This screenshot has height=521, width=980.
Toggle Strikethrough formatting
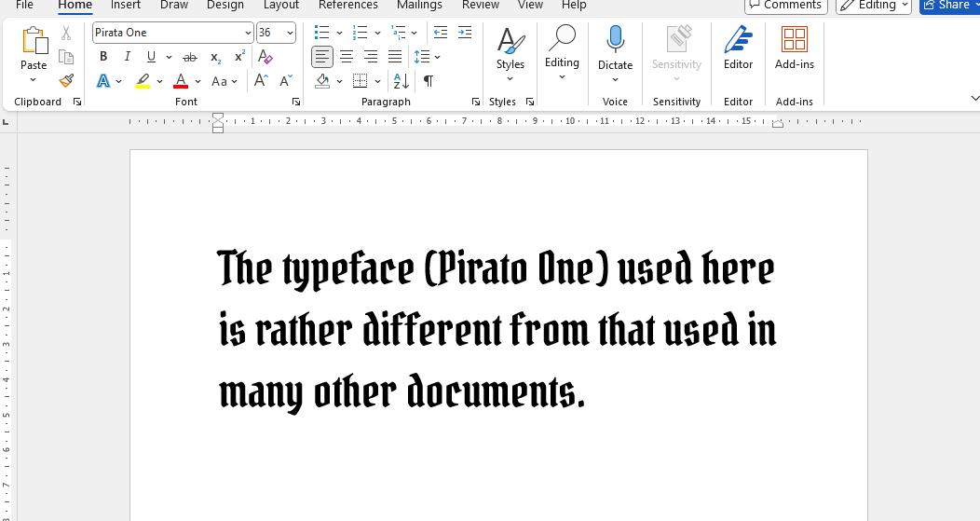click(x=190, y=58)
